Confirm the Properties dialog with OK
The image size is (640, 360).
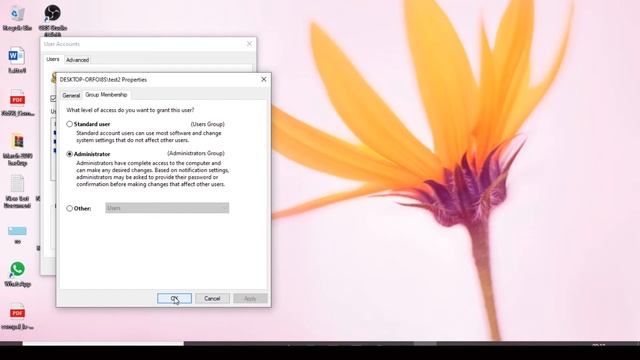[174, 298]
